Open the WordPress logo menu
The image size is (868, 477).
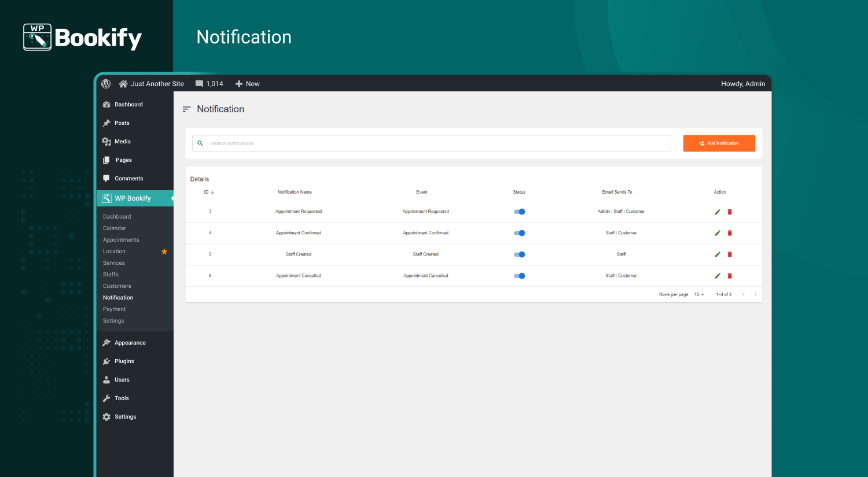[x=106, y=83]
